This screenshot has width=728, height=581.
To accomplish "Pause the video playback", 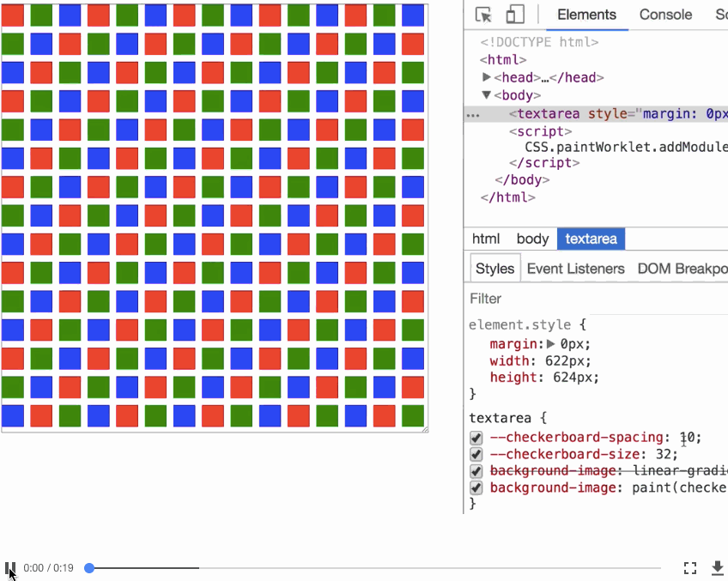I will pyautogui.click(x=10, y=568).
